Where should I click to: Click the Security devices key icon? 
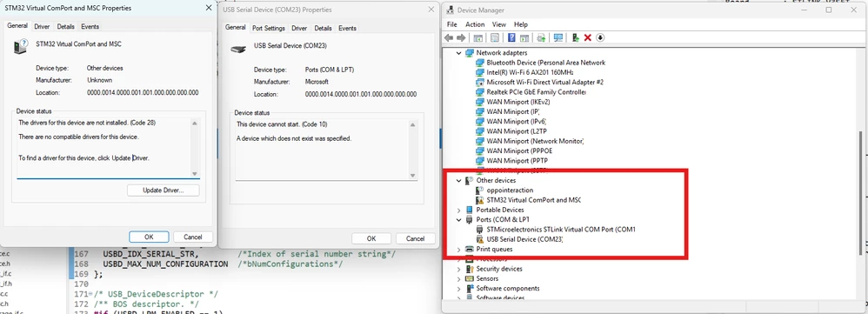pos(470,269)
